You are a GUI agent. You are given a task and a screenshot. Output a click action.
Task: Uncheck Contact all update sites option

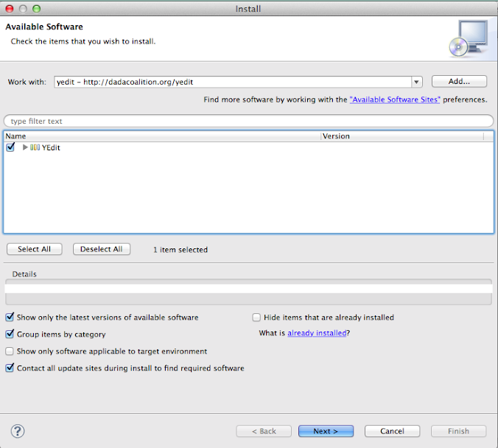(10, 368)
